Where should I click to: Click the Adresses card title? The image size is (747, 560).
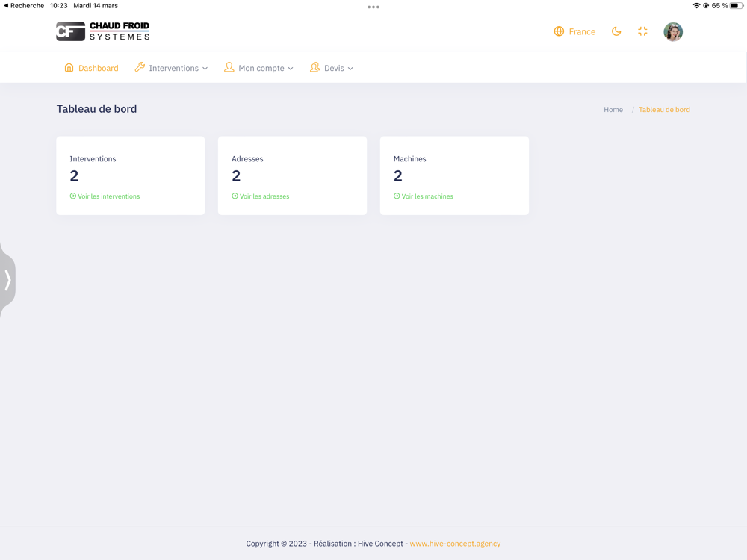247,159
